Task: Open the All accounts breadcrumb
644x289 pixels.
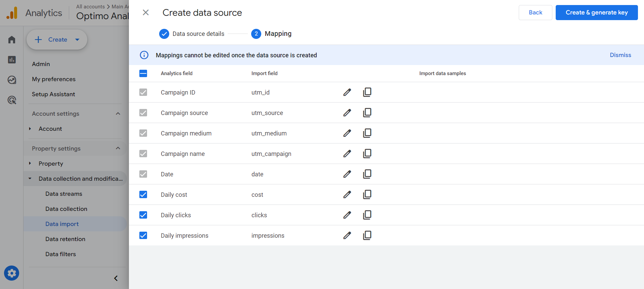Action: click(x=90, y=7)
